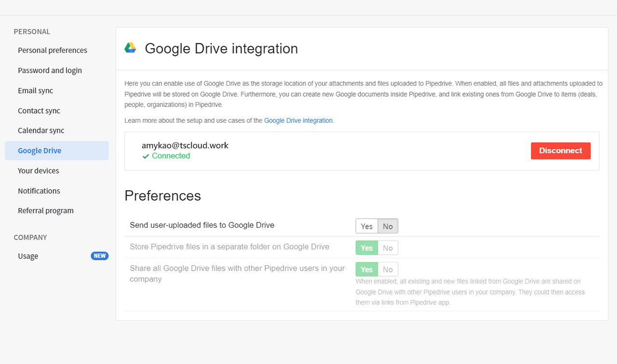Viewport: 617px width, 364px height.
Task: Choose Yes for separate folder storage
Action: (367, 248)
